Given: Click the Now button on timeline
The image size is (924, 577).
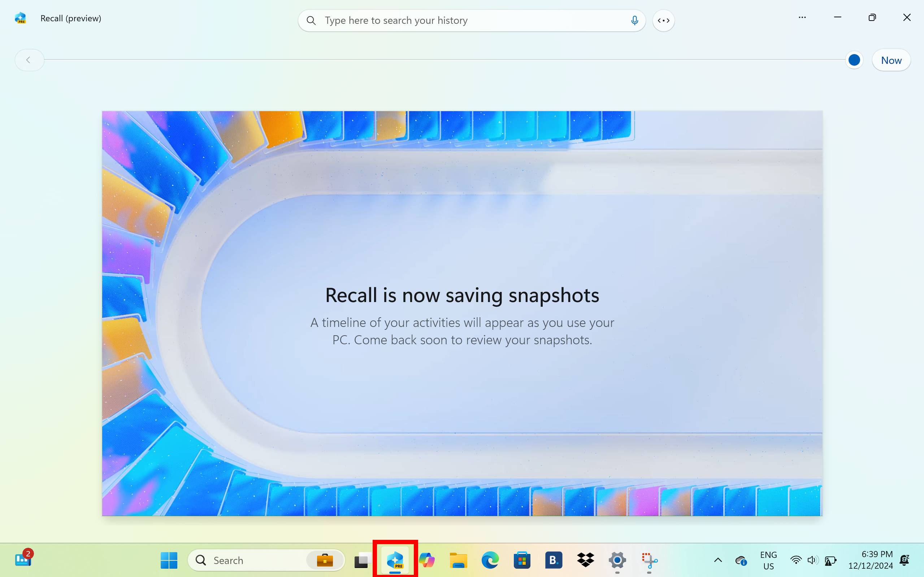Looking at the screenshot, I should [x=891, y=60].
